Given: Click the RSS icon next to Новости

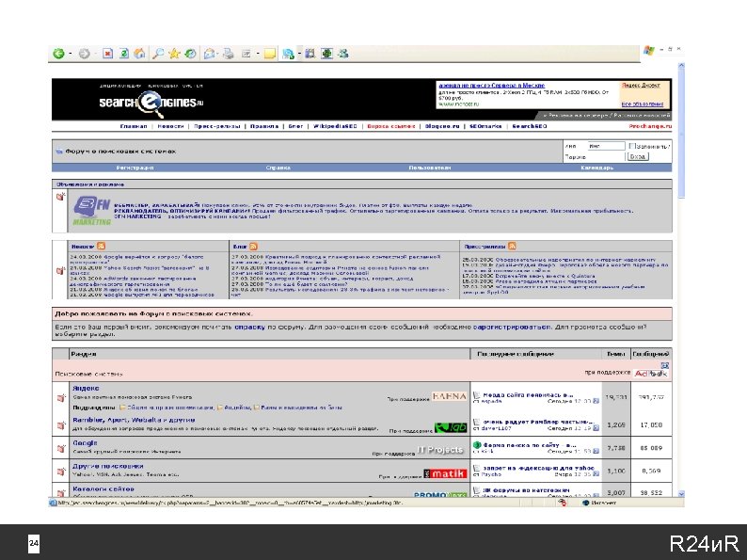Looking at the screenshot, I should coord(101,246).
